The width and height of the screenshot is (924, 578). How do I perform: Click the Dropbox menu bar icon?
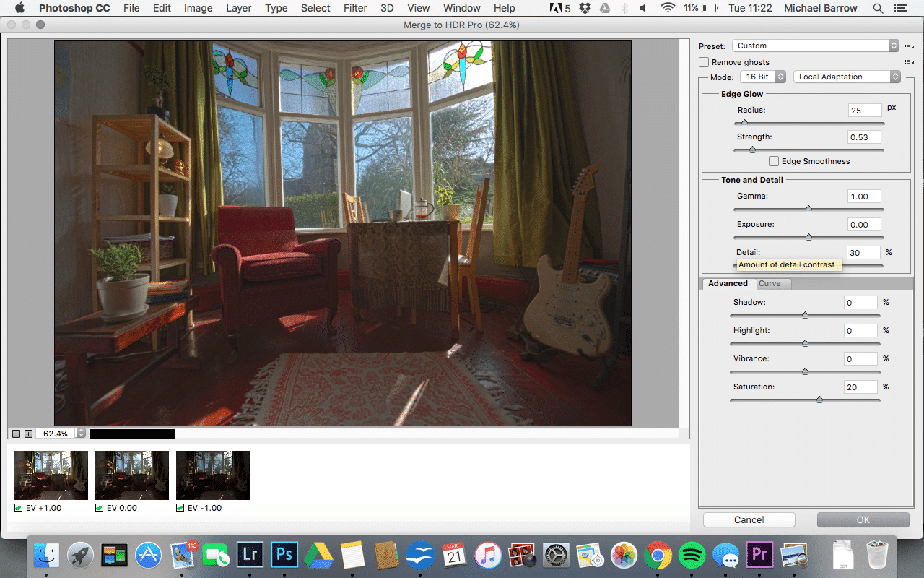586,8
